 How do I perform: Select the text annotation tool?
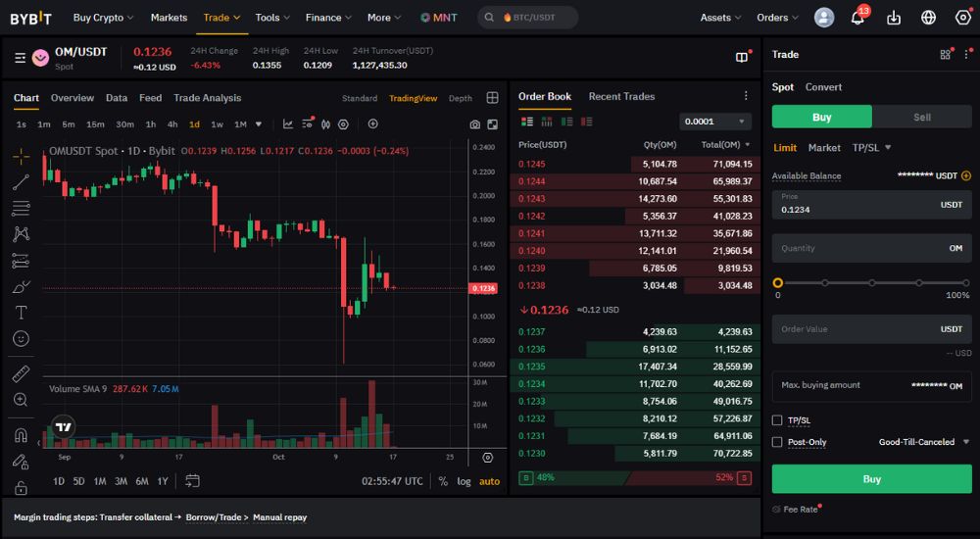tap(21, 312)
